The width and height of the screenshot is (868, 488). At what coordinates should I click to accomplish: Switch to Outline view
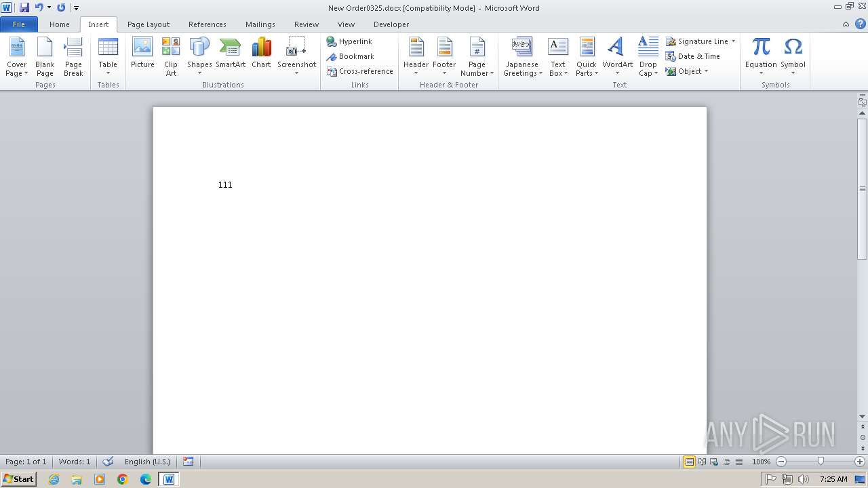coord(726,462)
